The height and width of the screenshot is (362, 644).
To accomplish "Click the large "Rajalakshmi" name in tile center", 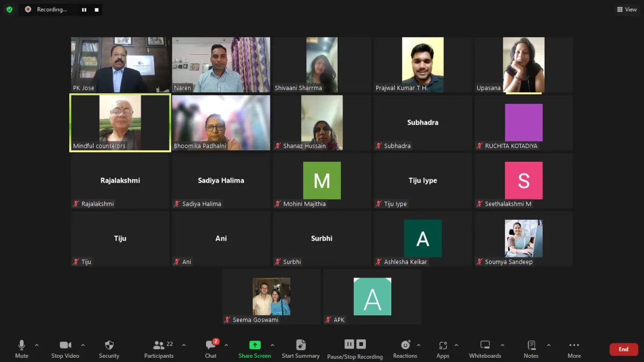I will click(x=120, y=180).
